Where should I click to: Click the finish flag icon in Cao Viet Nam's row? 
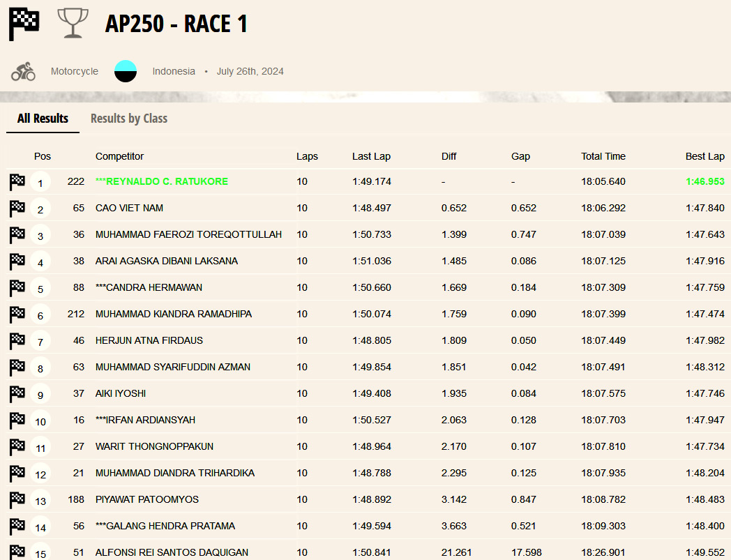tap(17, 209)
